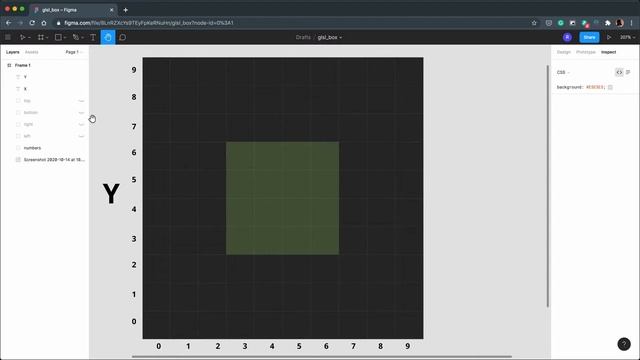Screen dimensions: 640x360
Task: Open the zoom level dropdown
Action: click(627, 37)
